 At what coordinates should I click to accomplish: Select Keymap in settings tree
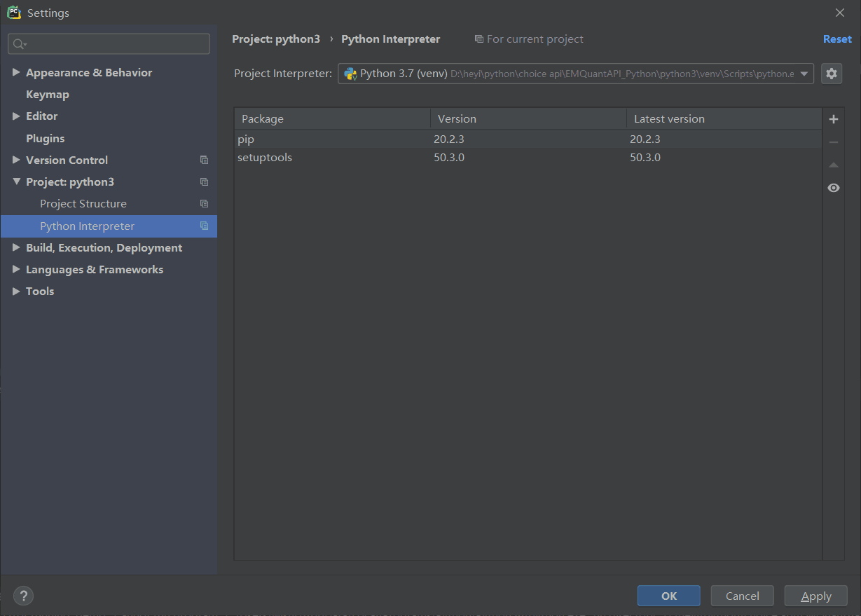tap(48, 94)
